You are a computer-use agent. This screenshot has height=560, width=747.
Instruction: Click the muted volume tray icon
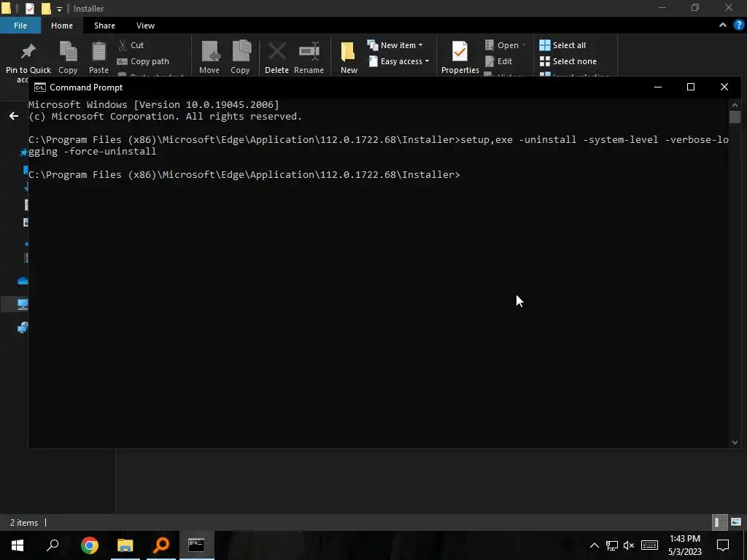click(x=629, y=545)
